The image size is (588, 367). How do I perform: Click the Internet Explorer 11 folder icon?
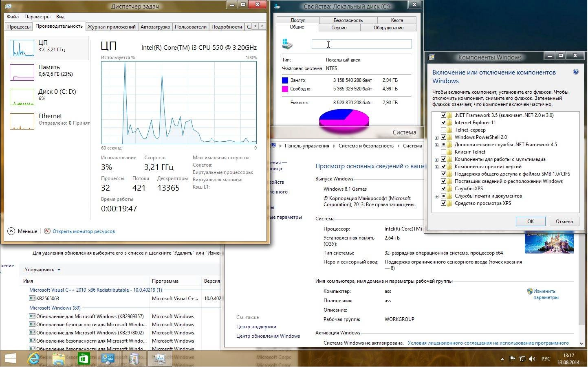[x=450, y=122]
